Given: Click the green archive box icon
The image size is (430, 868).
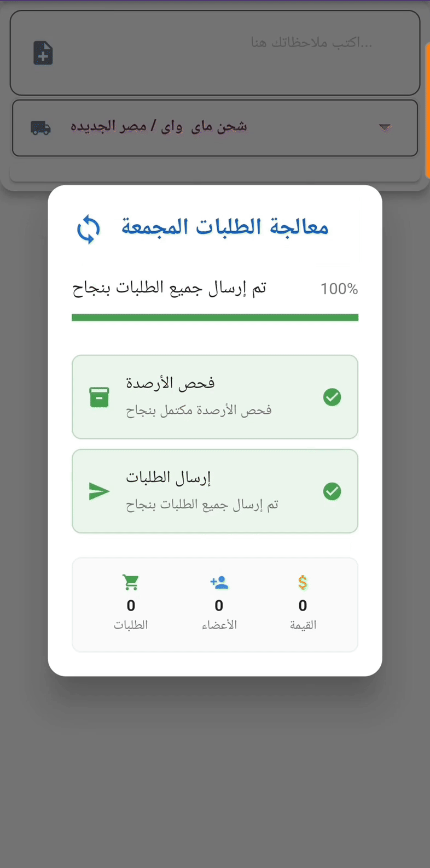Looking at the screenshot, I should point(99,397).
